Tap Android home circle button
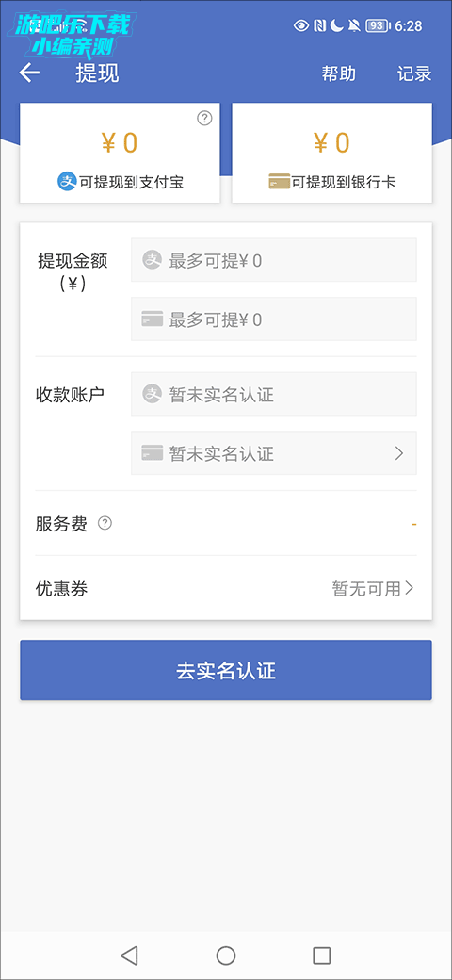The image size is (452, 980). [225, 955]
